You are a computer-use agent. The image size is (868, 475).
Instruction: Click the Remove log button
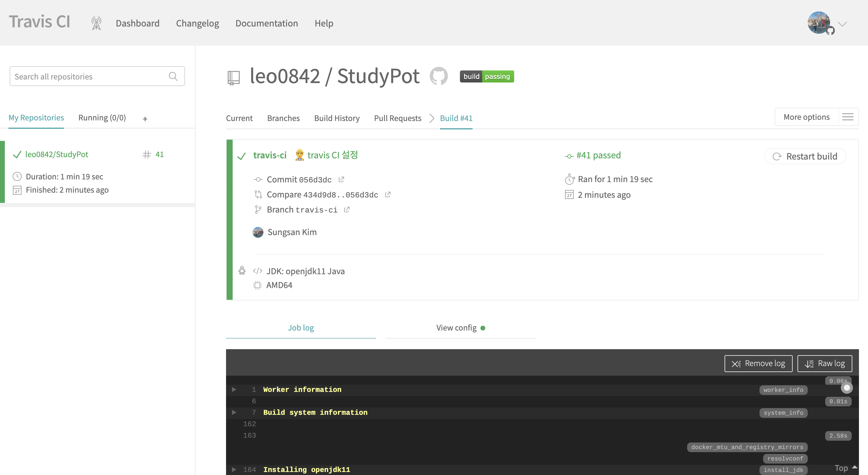pyautogui.click(x=758, y=363)
